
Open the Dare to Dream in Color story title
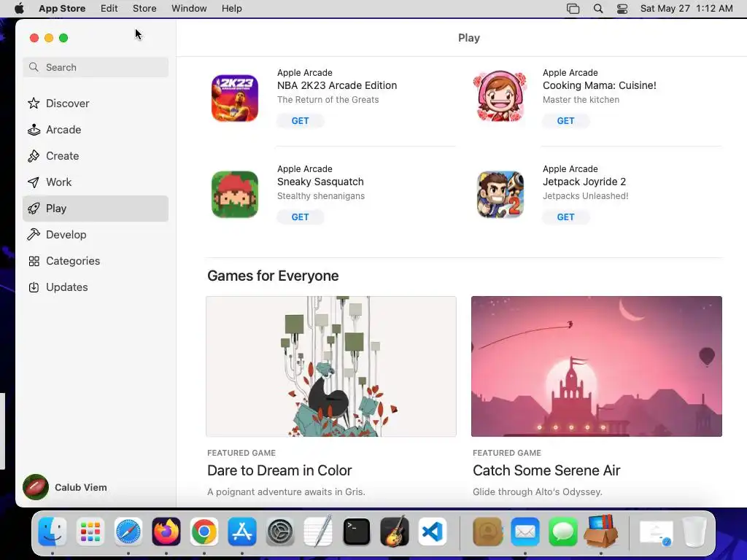pos(279,470)
